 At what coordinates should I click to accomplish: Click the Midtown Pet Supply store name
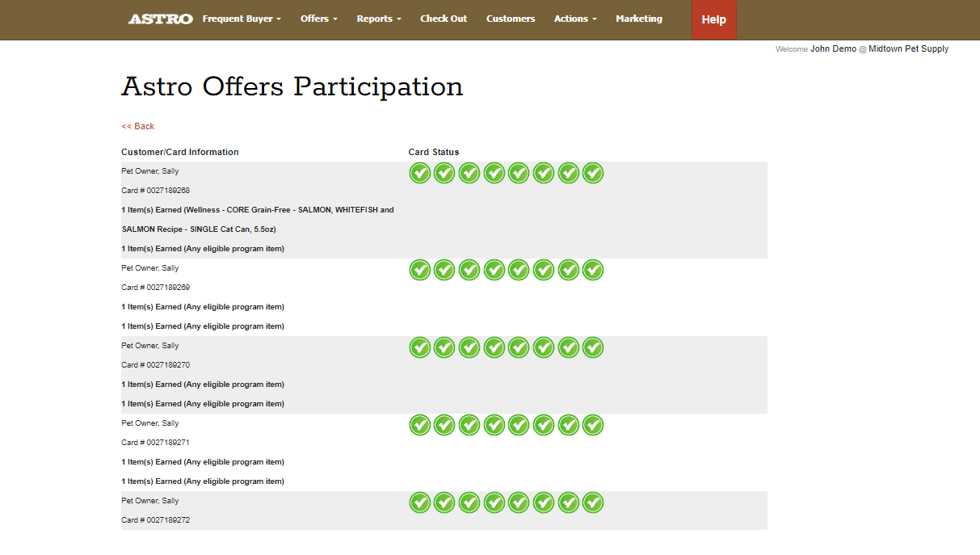click(x=908, y=49)
